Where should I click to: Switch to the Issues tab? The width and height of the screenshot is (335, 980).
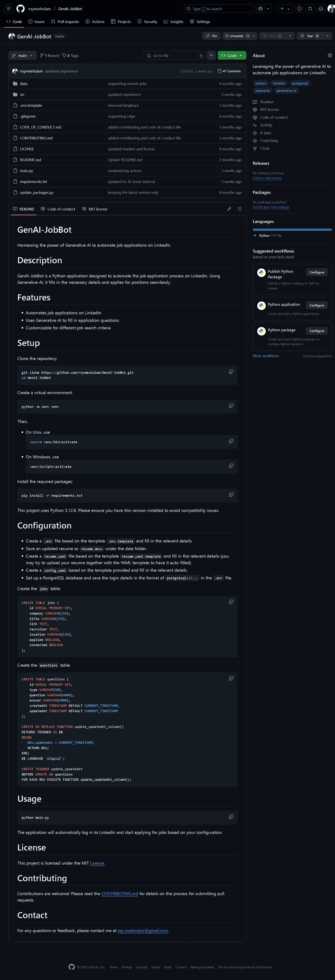point(36,22)
